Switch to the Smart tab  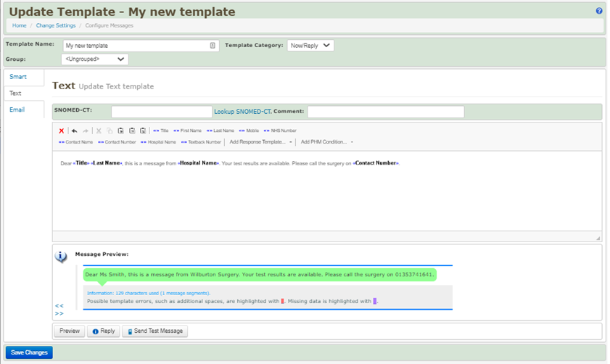click(x=18, y=77)
